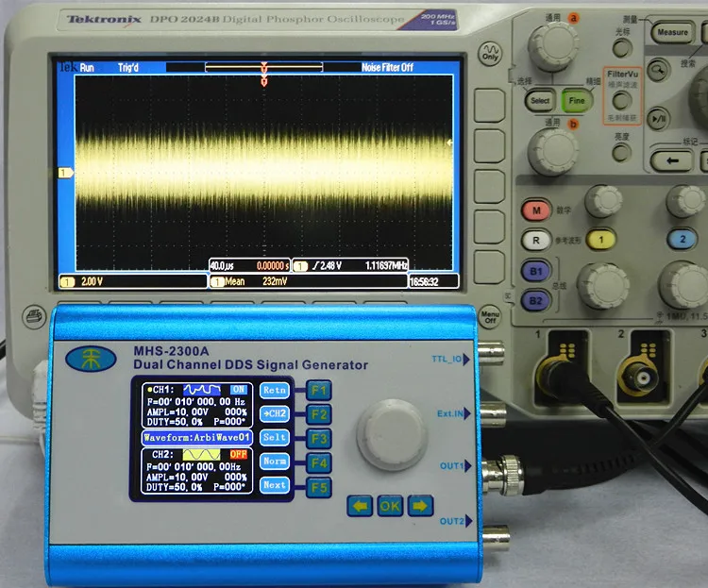Toggle the B1 bus button

point(535,271)
